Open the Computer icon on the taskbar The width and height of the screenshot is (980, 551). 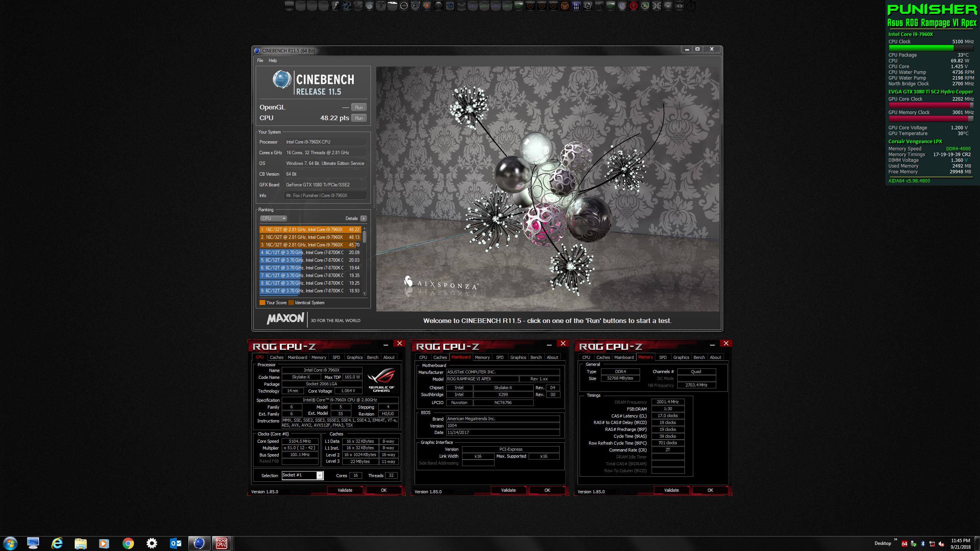point(33,543)
